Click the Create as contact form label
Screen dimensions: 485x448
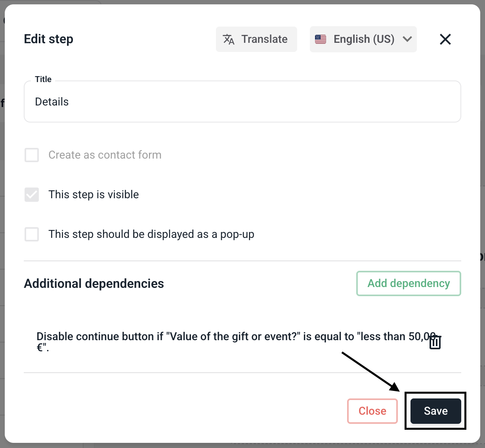105,155
